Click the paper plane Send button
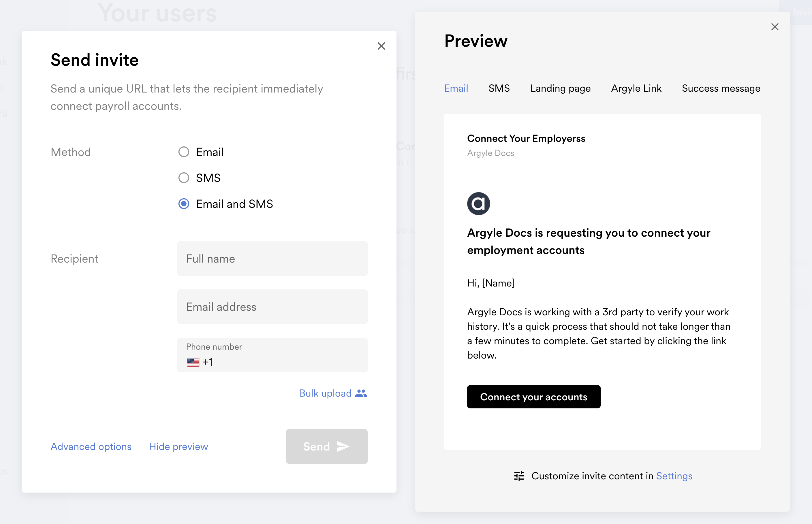Viewport: 812px width, 524px height. coord(326,446)
